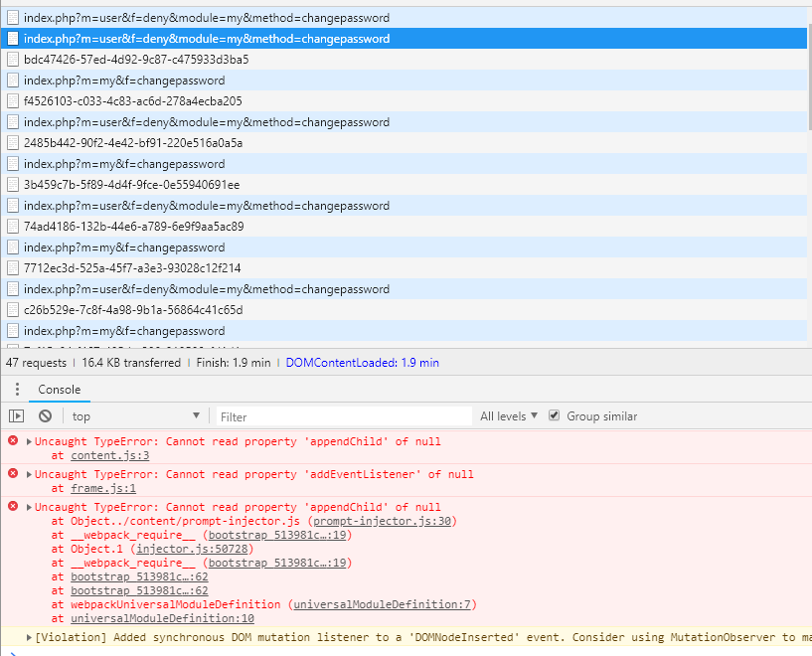Screen dimensions: 812x656
Task: Switch to the Console tab
Action: click(60, 390)
